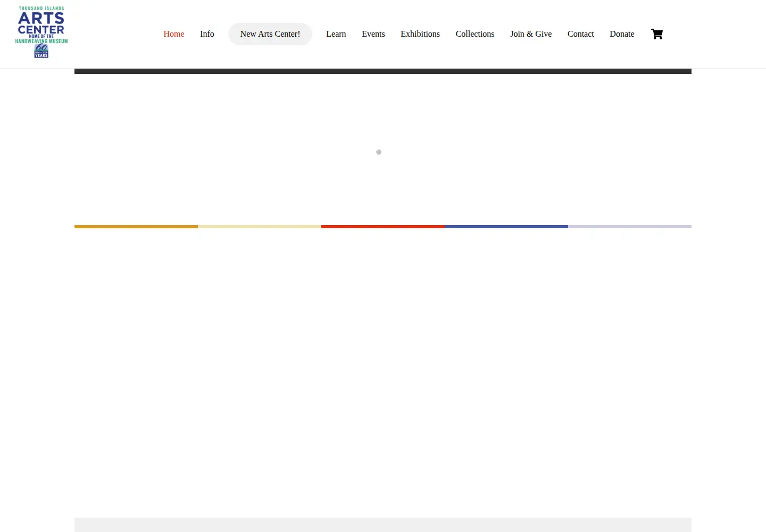View the Exhibitions page
Screen dimensions: 766x532
(x=420, y=34)
